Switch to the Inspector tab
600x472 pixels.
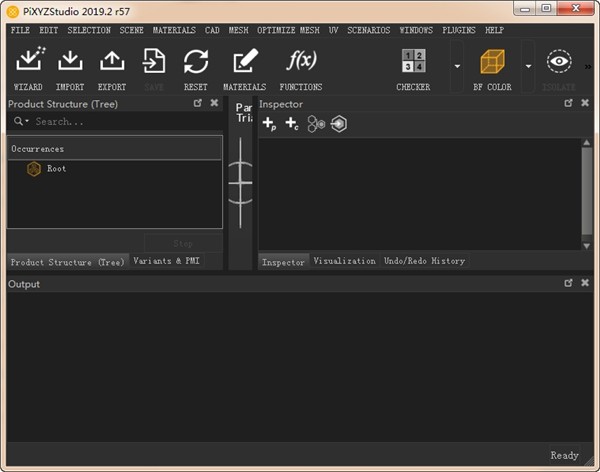pyautogui.click(x=283, y=262)
